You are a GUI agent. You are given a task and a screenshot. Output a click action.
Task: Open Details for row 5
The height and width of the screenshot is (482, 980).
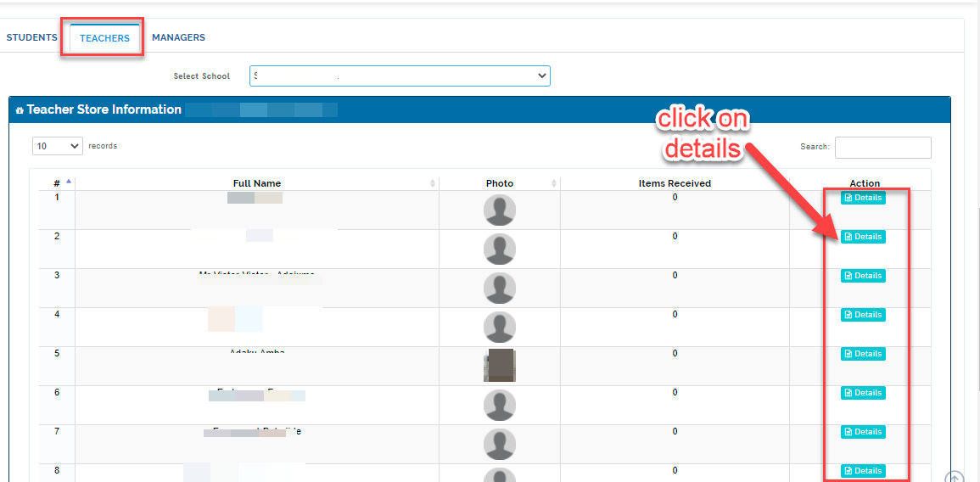pos(863,354)
